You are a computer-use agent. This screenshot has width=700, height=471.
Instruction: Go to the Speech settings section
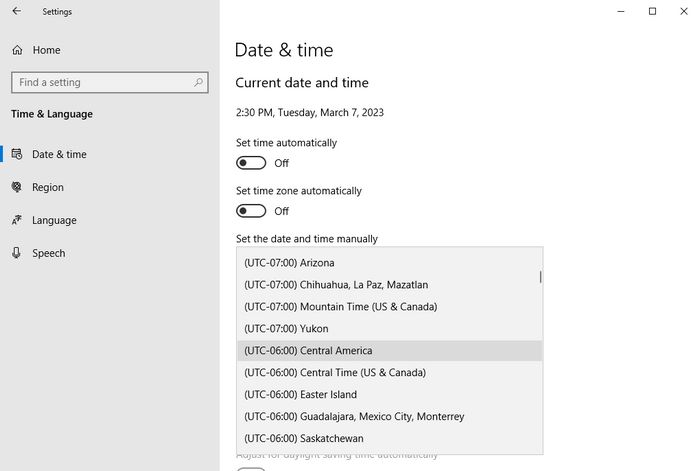[49, 254]
